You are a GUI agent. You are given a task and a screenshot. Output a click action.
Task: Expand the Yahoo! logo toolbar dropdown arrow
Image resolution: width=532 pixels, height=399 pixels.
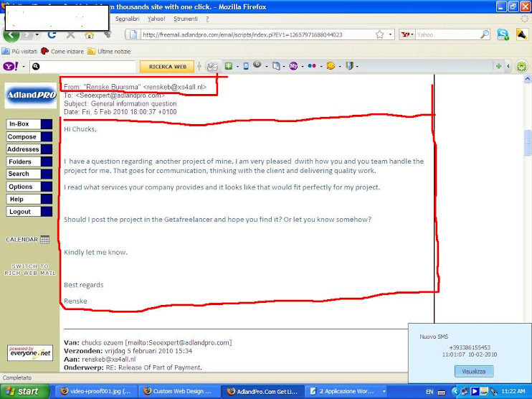[x=24, y=67]
